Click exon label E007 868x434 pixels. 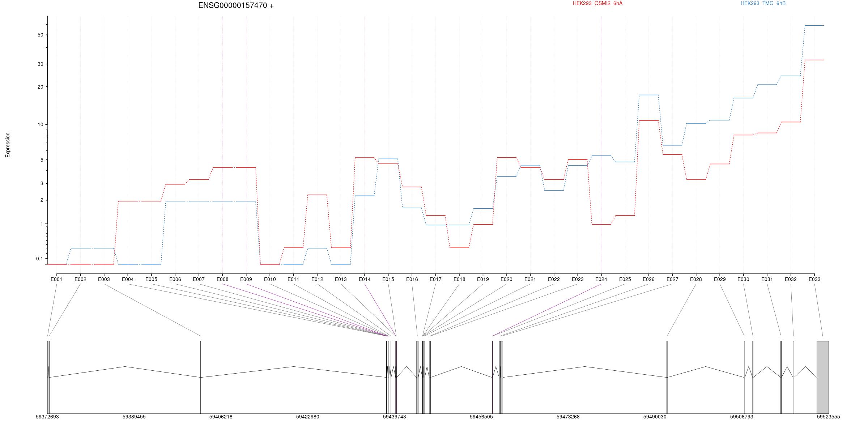(x=199, y=279)
